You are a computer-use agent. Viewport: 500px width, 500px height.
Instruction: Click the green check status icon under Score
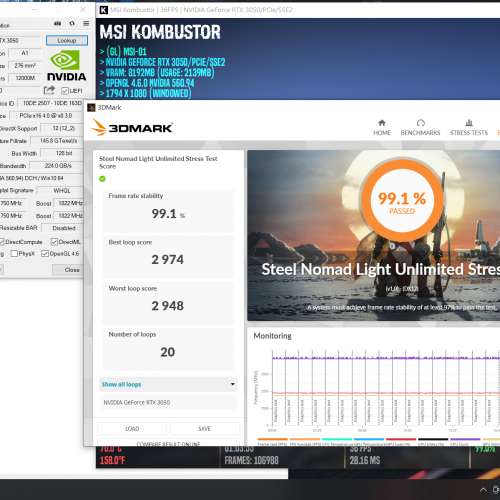click(x=102, y=179)
